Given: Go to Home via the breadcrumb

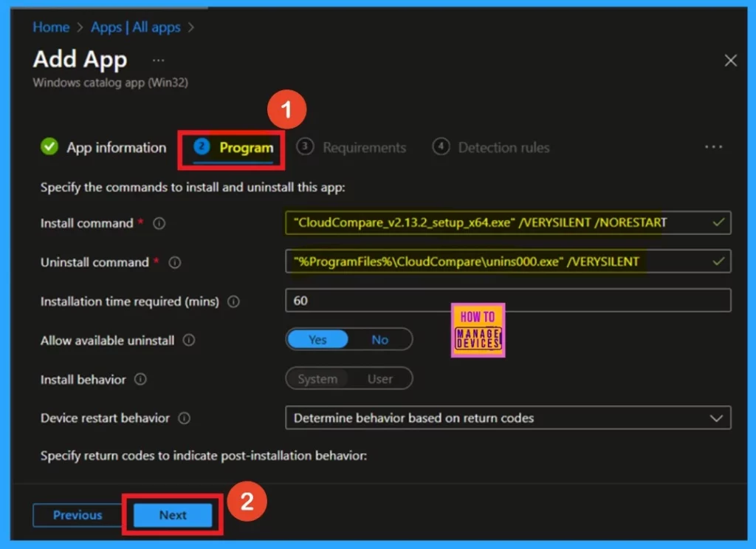Looking at the screenshot, I should coord(51,27).
